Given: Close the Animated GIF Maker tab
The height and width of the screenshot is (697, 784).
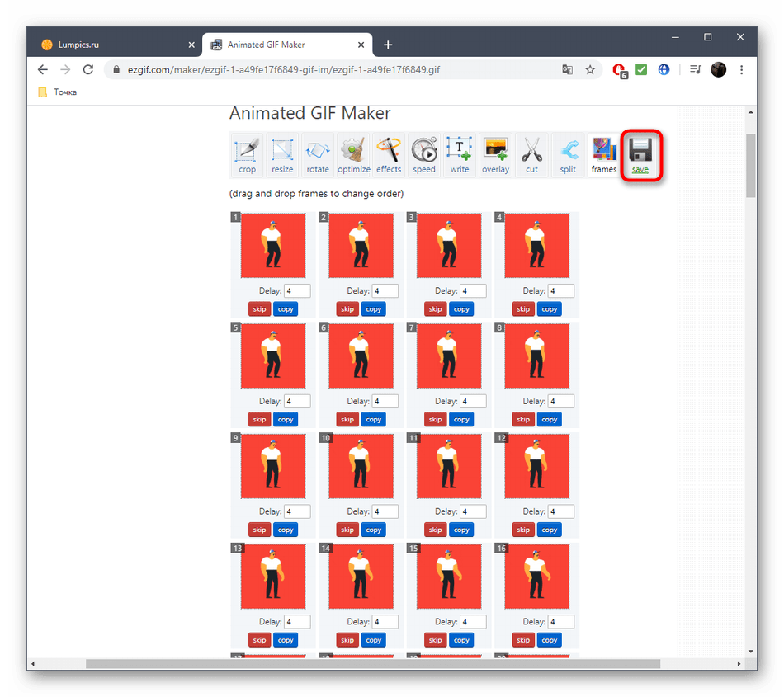Looking at the screenshot, I should click(x=361, y=45).
